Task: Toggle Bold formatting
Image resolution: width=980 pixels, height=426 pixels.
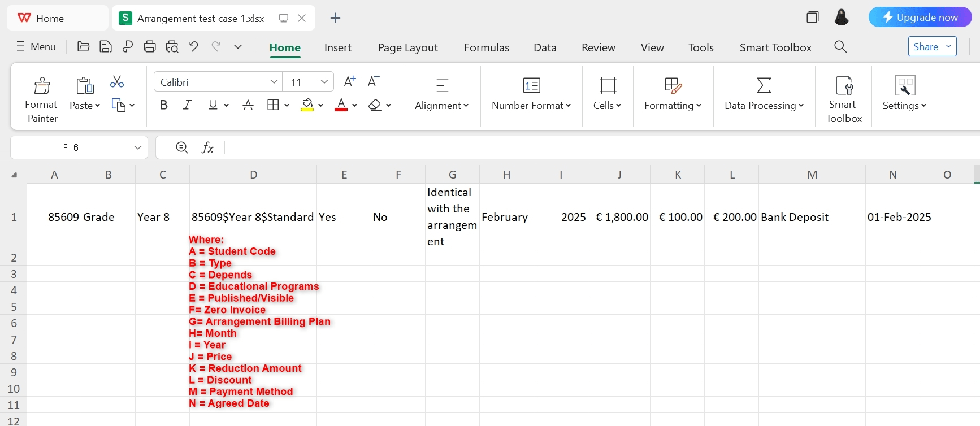Action: click(164, 105)
